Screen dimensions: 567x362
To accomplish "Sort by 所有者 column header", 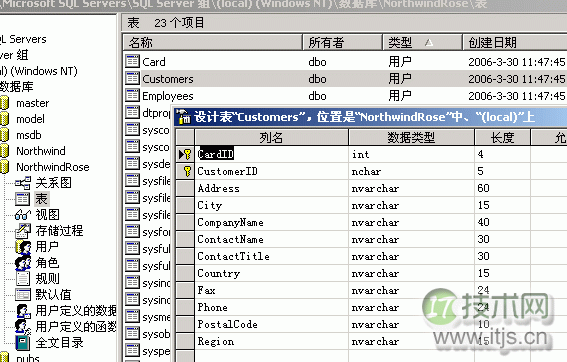I will [x=342, y=42].
